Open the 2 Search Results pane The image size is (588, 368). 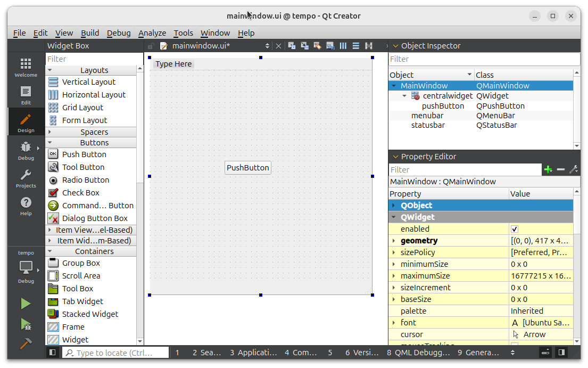(206, 353)
